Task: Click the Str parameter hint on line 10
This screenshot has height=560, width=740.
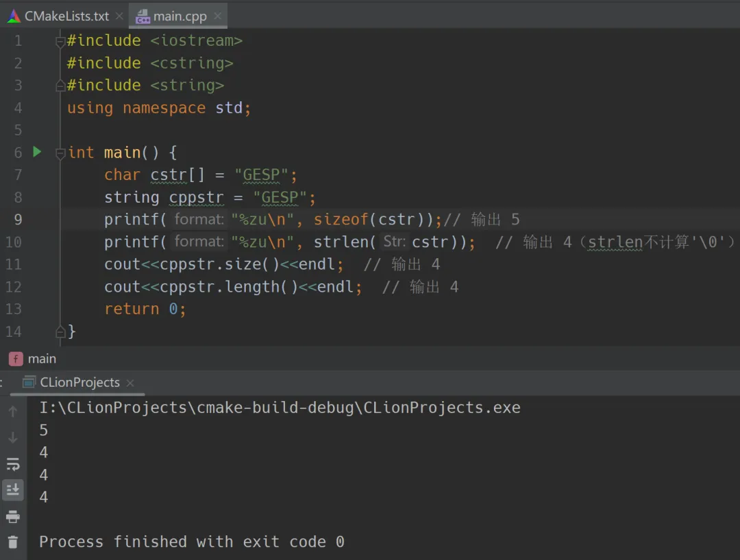Action: (x=395, y=242)
